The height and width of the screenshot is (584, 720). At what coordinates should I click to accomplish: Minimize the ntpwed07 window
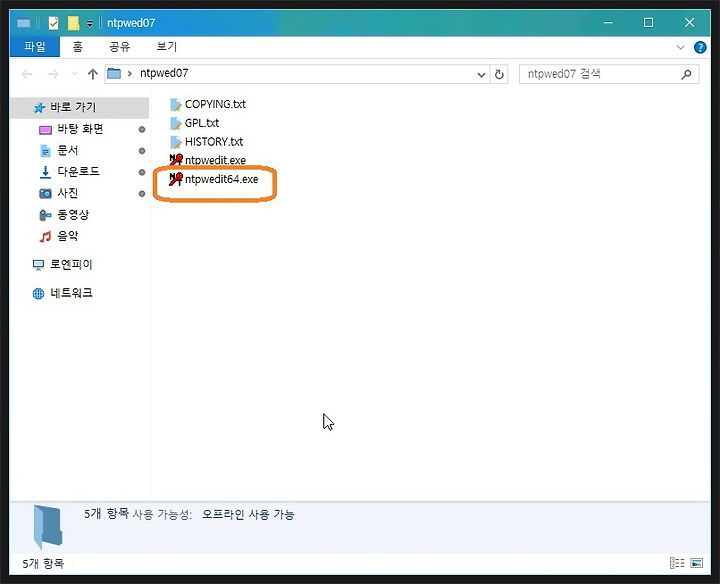[608, 22]
